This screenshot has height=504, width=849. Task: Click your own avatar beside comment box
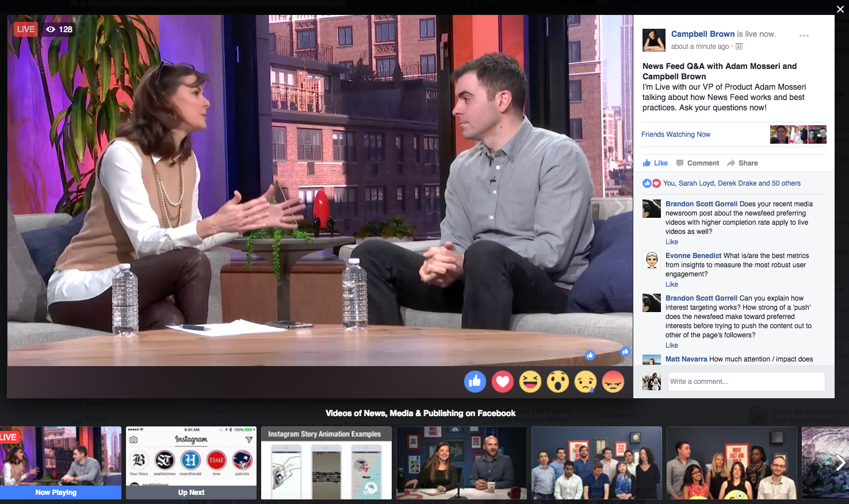click(x=652, y=382)
